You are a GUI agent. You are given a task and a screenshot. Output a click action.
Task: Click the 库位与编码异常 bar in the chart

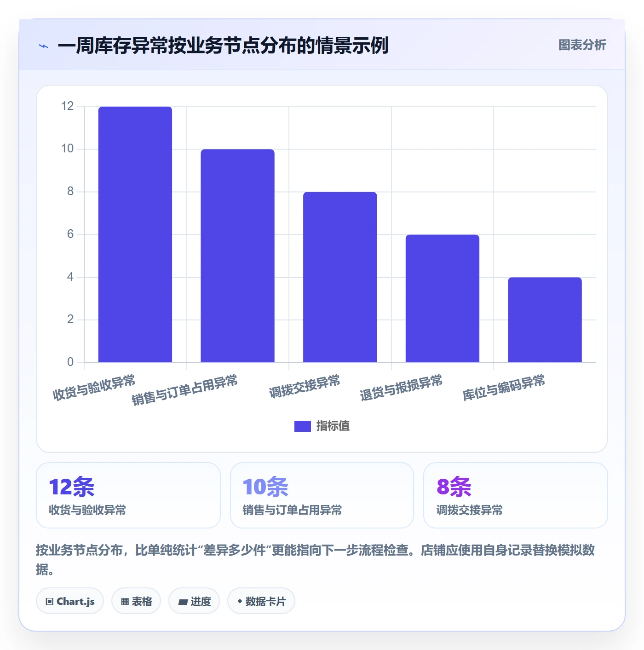tap(545, 319)
